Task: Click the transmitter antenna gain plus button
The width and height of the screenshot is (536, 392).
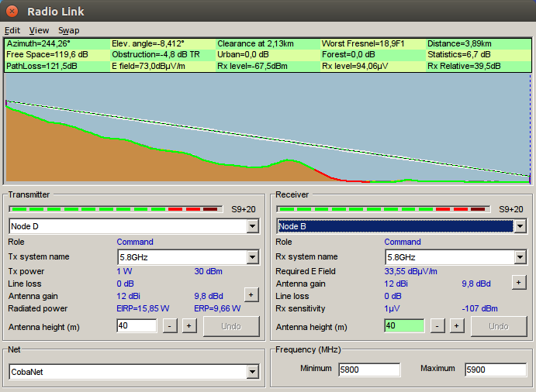Action: [x=251, y=294]
